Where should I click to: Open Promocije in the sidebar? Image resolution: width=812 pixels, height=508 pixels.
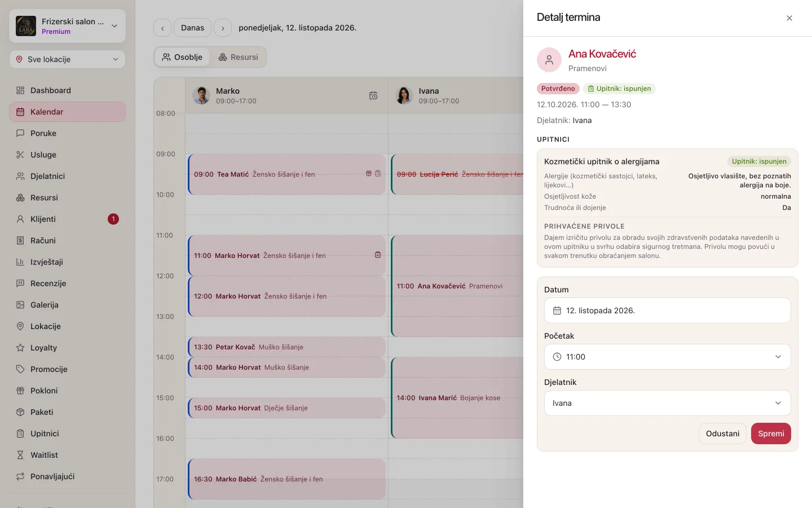tap(67, 369)
